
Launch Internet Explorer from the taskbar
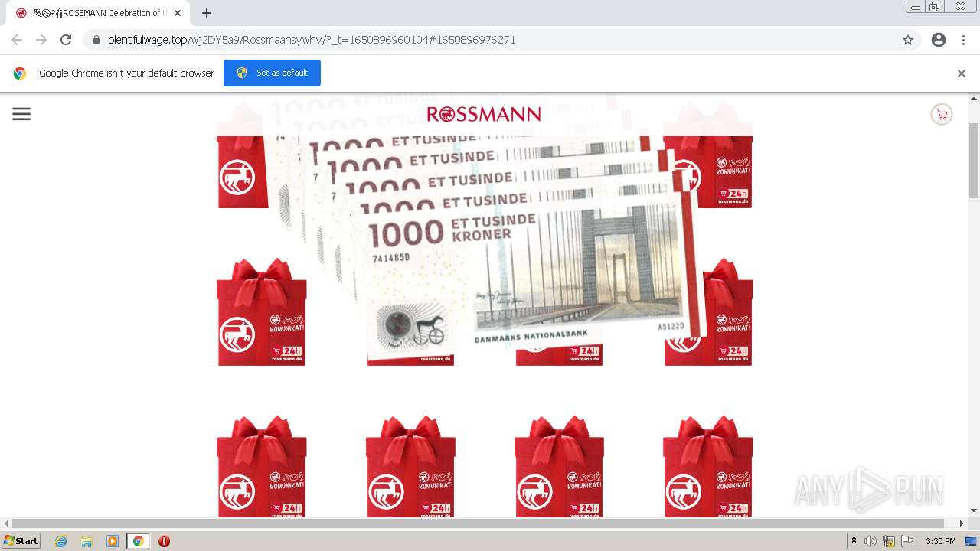point(61,541)
